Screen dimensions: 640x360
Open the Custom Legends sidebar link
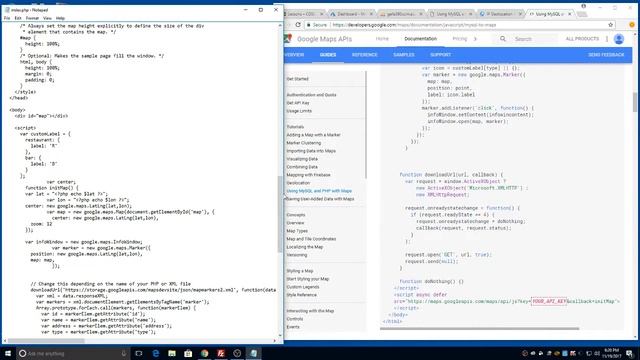click(x=303, y=287)
